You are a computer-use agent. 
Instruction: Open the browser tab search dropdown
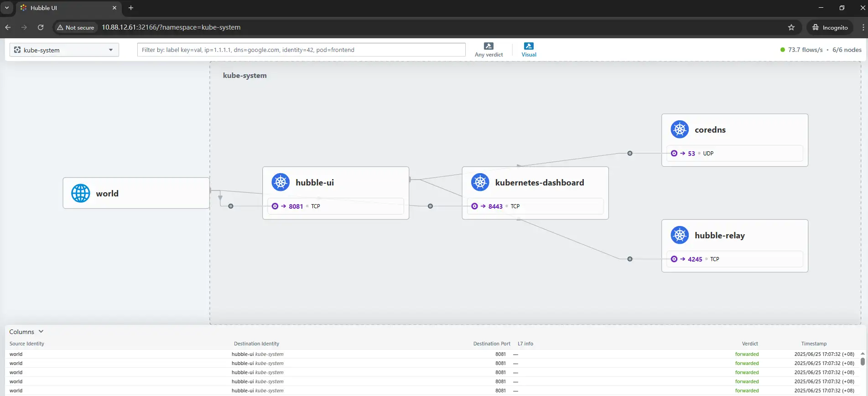click(x=7, y=8)
